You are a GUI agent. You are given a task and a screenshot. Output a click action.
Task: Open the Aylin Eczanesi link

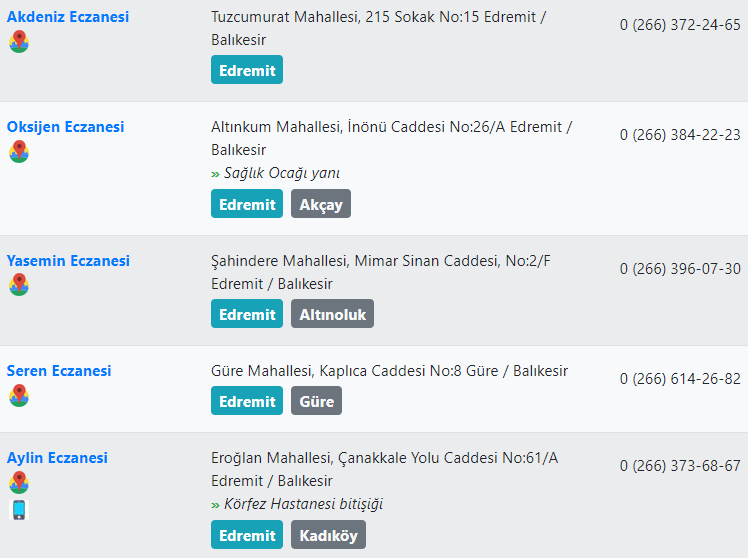pos(57,458)
